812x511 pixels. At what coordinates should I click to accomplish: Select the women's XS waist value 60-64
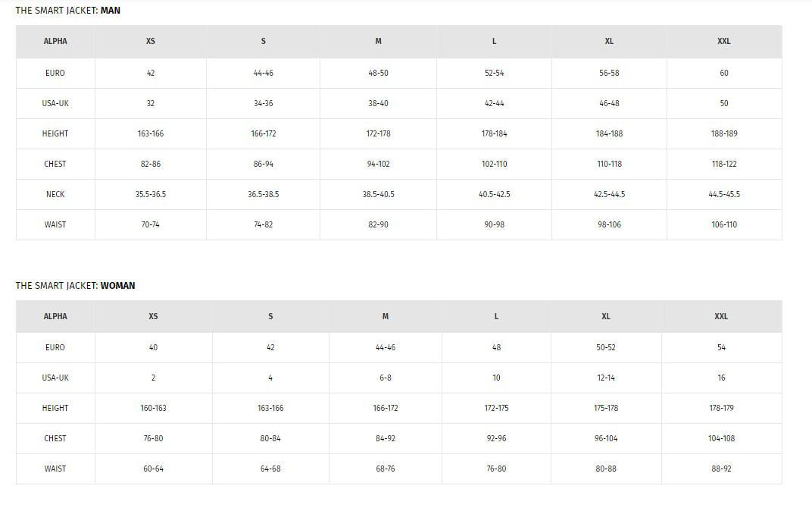(x=153, y=469)
